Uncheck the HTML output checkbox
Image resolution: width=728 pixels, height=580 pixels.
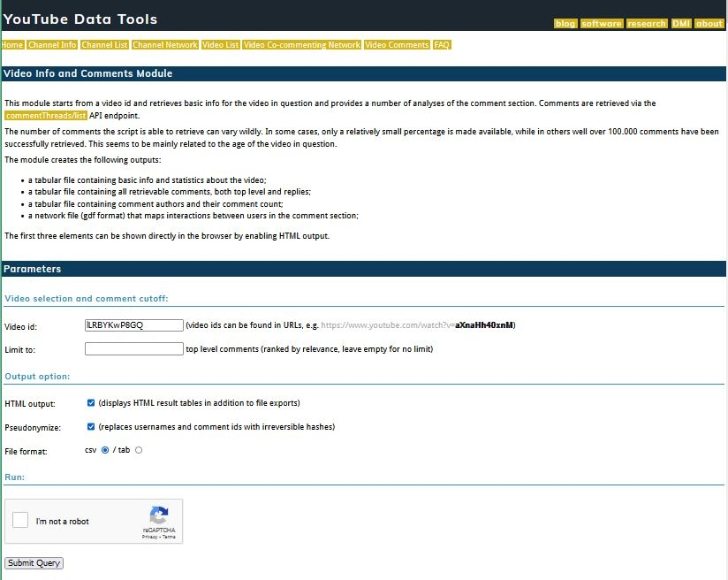click(90, 402)
